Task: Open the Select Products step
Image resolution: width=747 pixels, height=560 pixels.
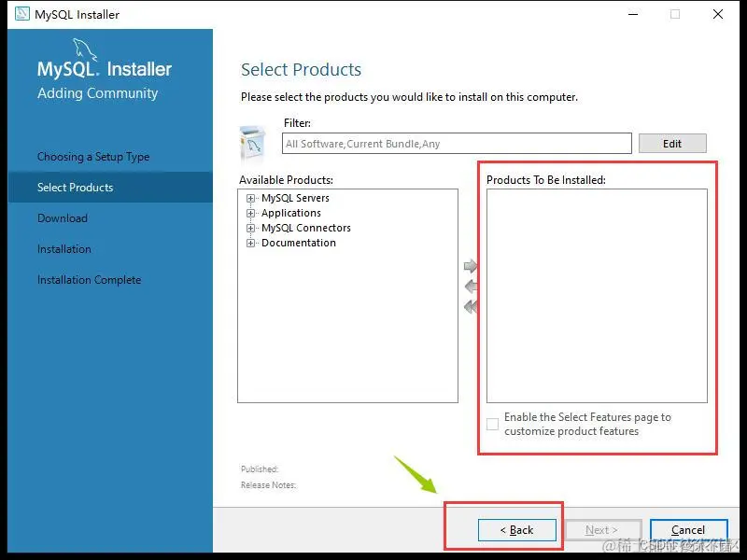Action: point(110,188)
